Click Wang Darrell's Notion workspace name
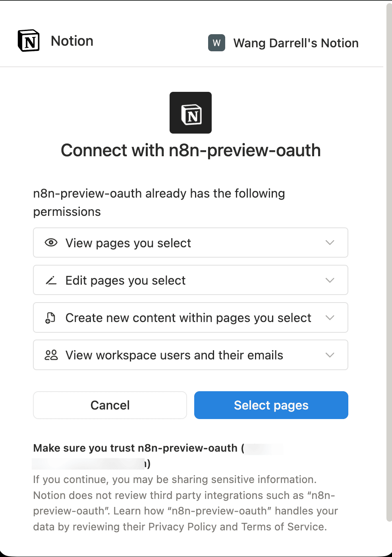 coord(296,43)
